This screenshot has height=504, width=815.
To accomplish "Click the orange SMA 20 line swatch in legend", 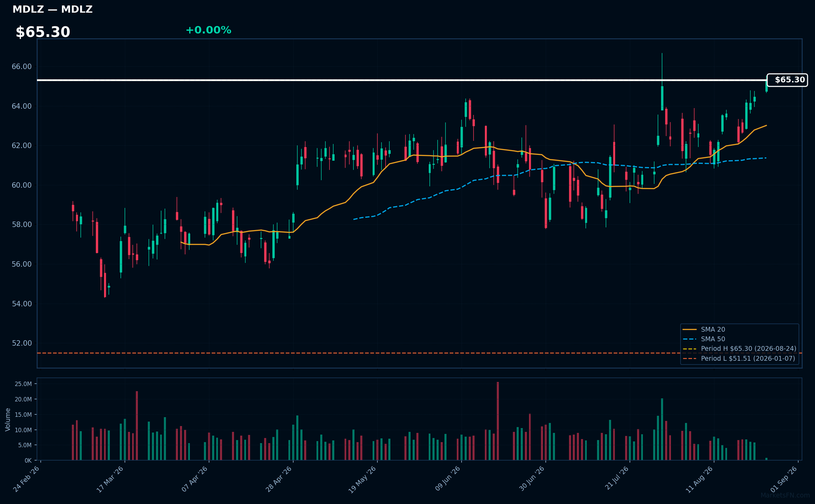I will [x=689, y=330].
